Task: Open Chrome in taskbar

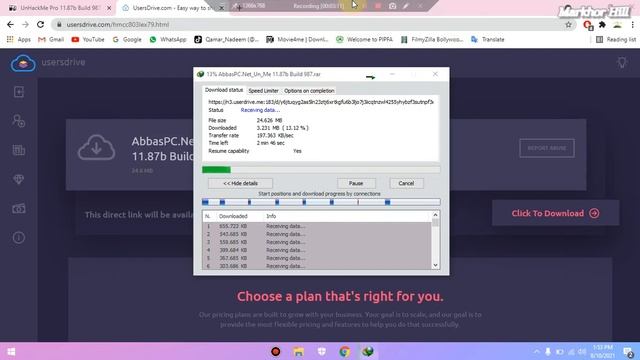Action: point(344,351)
